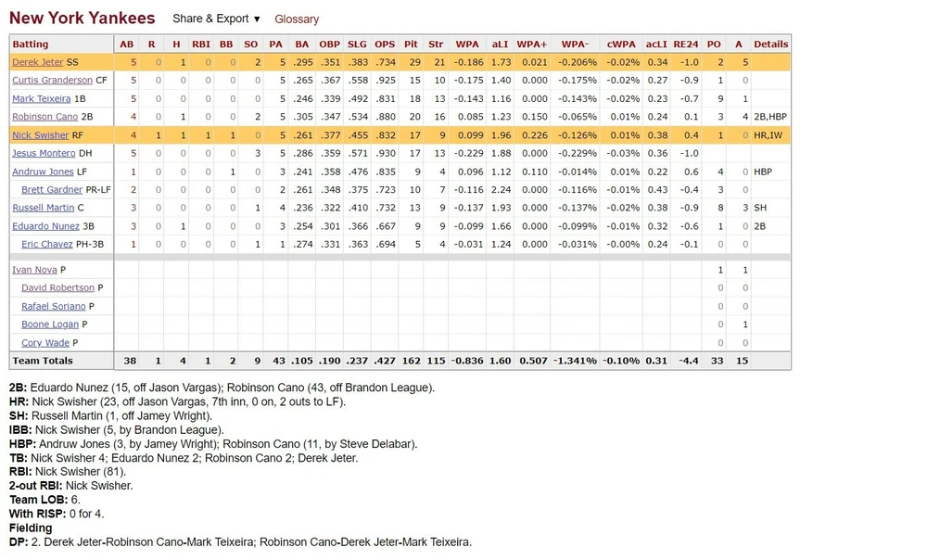The width and height of the screenshot is (927, 560).
Task: Click the Mark Teixeira link
Action: point(36,98)
